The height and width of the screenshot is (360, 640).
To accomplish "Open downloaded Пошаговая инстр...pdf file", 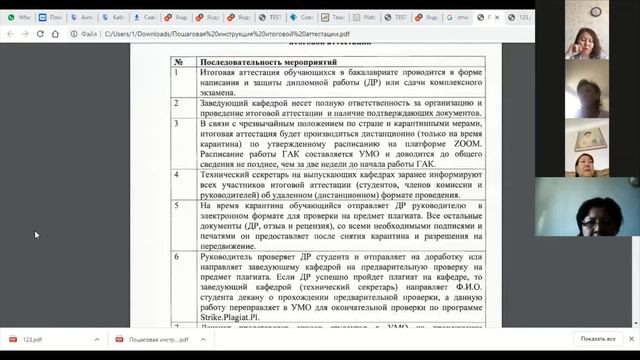I will [x=158, y=340].
